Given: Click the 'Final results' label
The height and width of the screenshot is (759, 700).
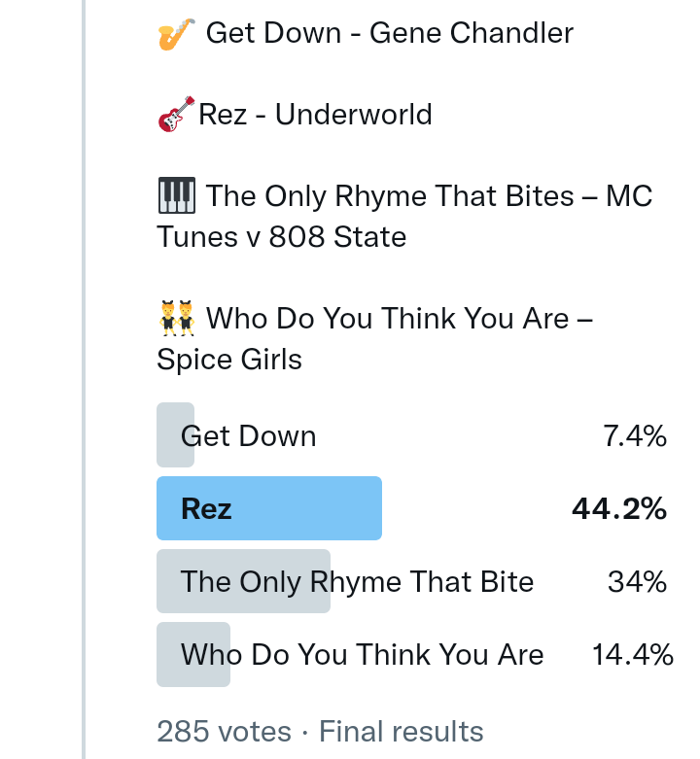Looking at the screenshot, I should tap(402, 731).
